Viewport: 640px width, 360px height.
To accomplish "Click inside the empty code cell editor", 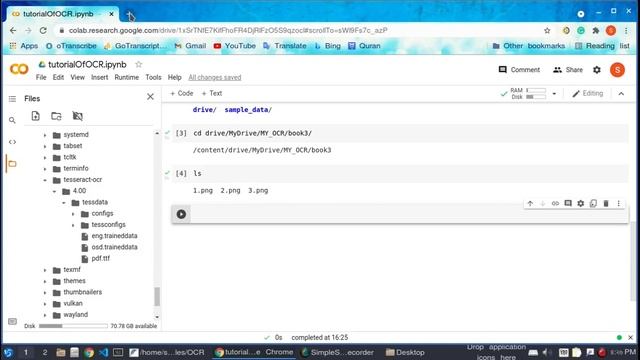I will point(408,214).
